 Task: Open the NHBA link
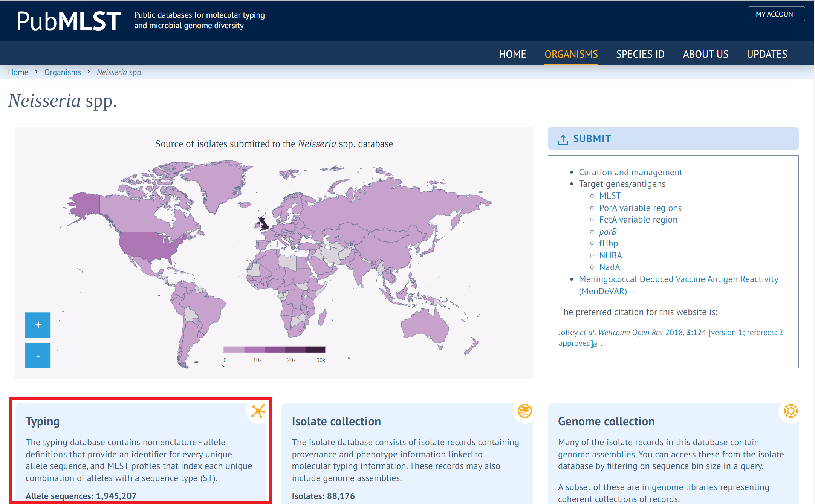[x=610, y=255]
